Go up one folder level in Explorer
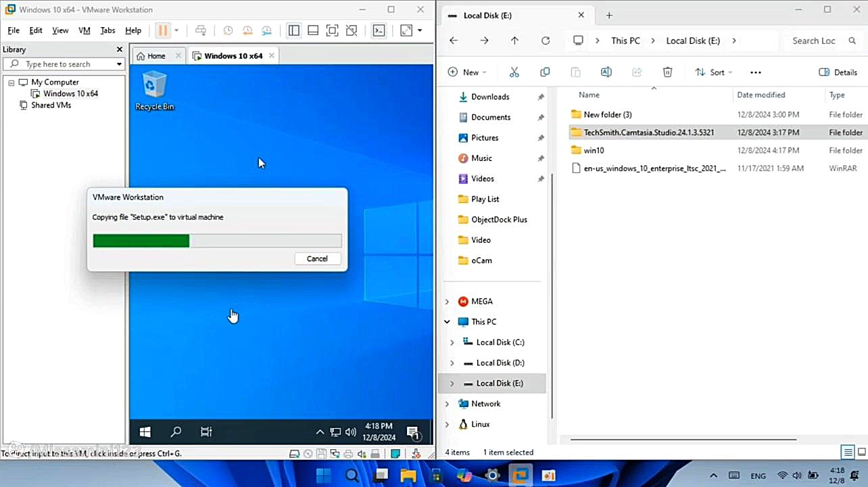 click(x=514, y=41)
